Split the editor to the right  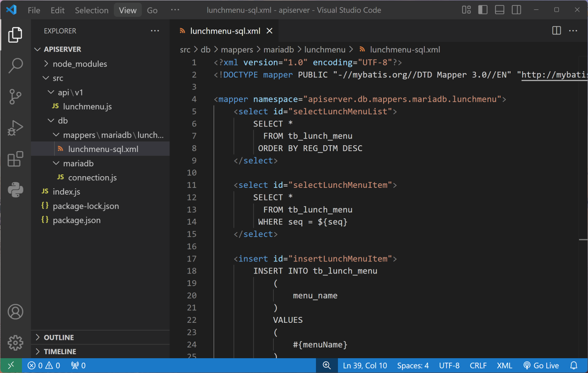point(557,31)
